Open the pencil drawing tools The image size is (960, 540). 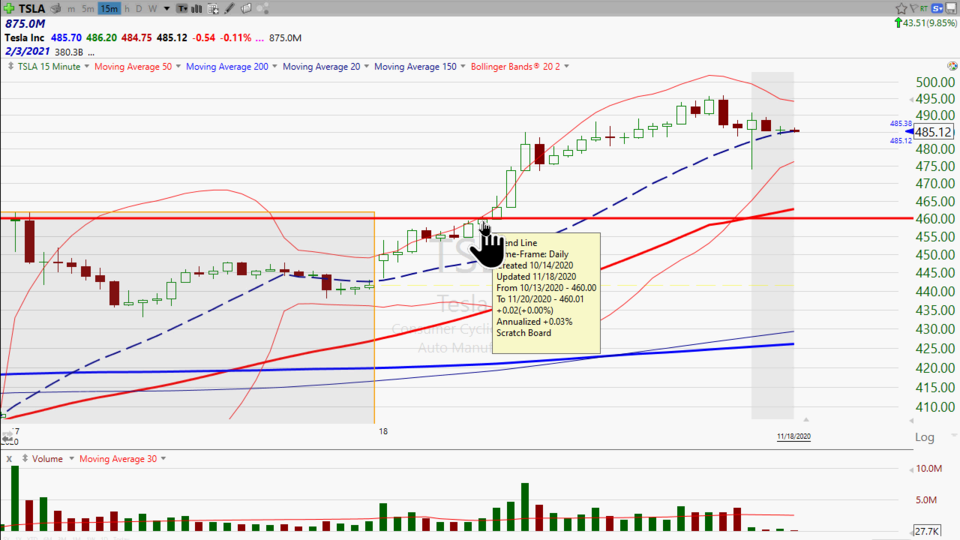pos(230,9)
